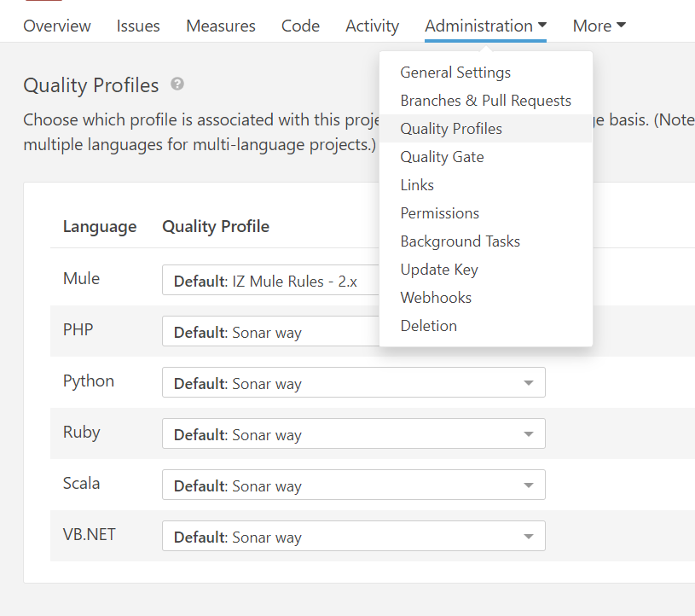
Task: Open the Mule quality profile dropdown
Action: (x=271, y=280)
